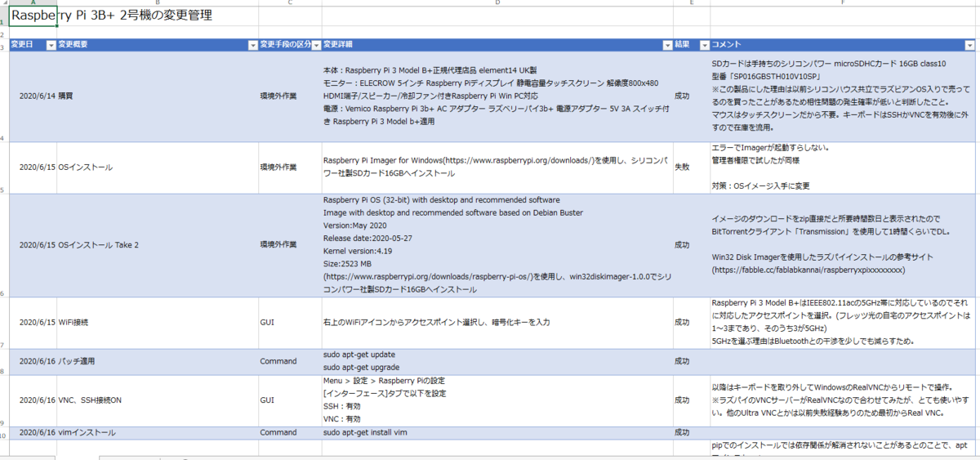This screenshot has height=460, width=980.
Task: Select the date cell 2020/6/14
Action: [33, 96]
